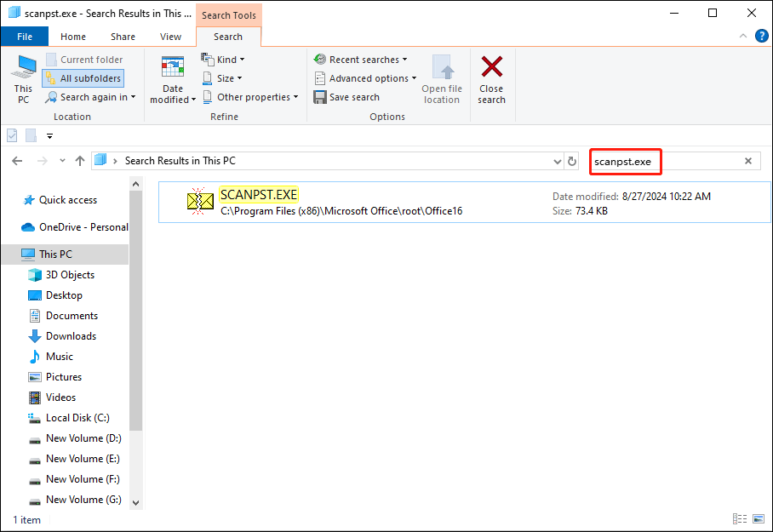Open Search again in dropdown

tap(90, 97)
